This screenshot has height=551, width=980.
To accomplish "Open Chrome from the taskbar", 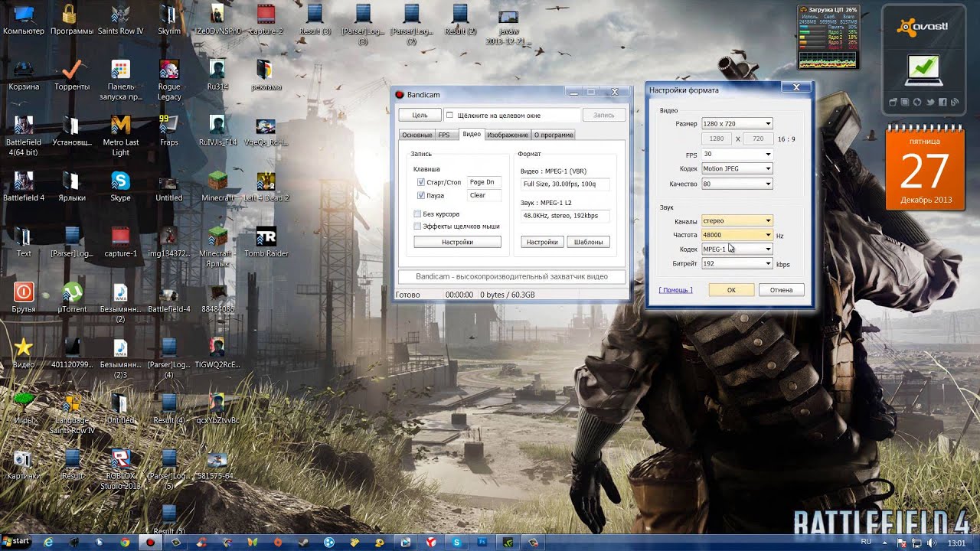I will pos(125,542).
